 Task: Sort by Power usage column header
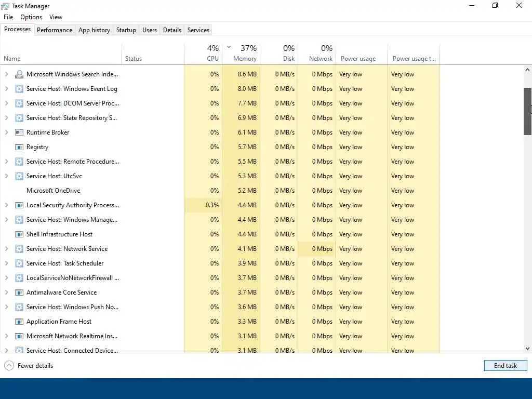point(362,54)
